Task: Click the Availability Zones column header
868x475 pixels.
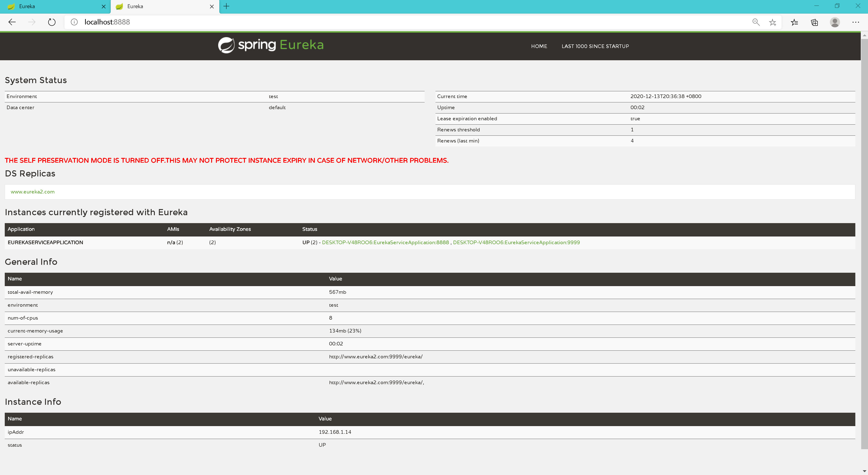Action: 230,229
